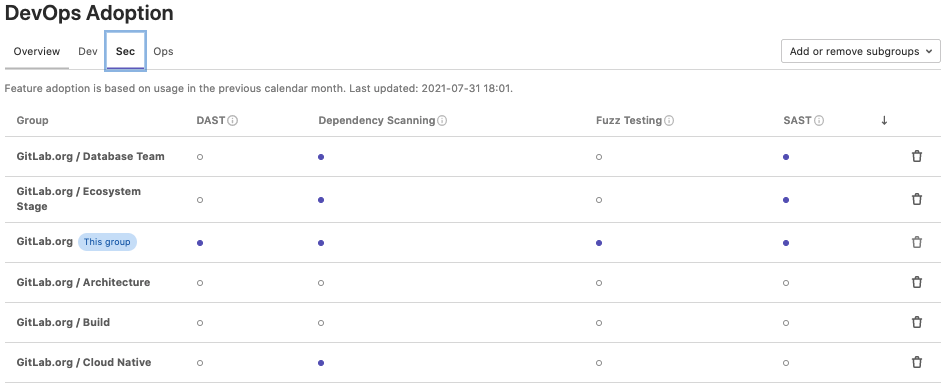Select the Sec tab

[x=125, y=51]
